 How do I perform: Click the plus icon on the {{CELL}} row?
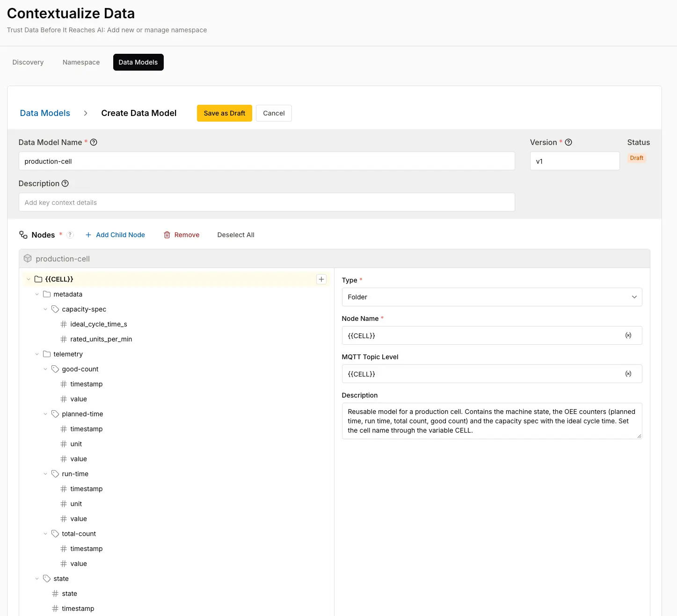click(x=321, y=279)
